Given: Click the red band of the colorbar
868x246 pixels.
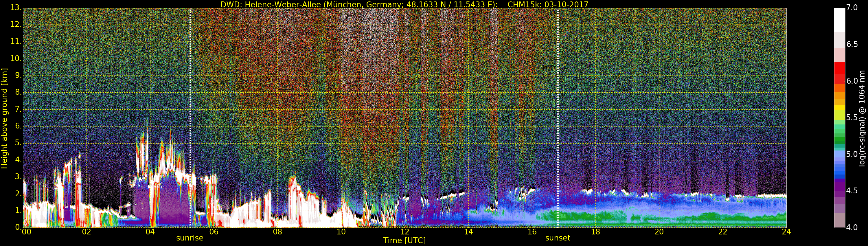Looking at the screenshot, I should point(839,72).
